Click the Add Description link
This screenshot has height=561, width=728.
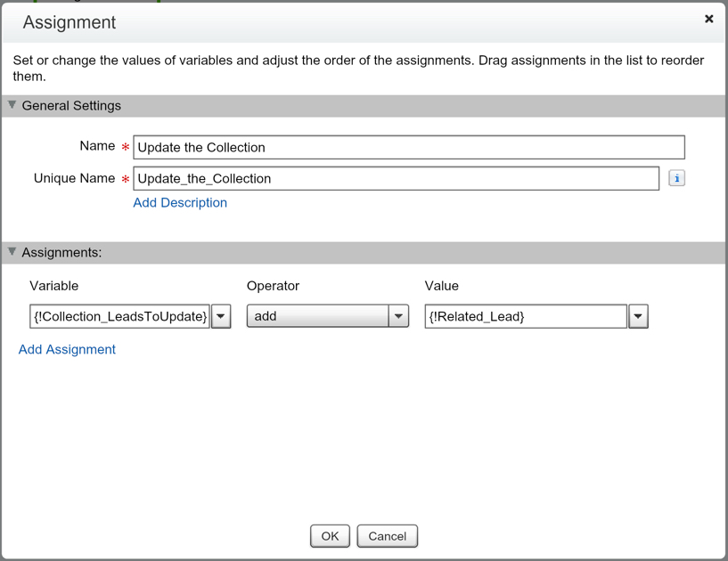pos(180,202)
